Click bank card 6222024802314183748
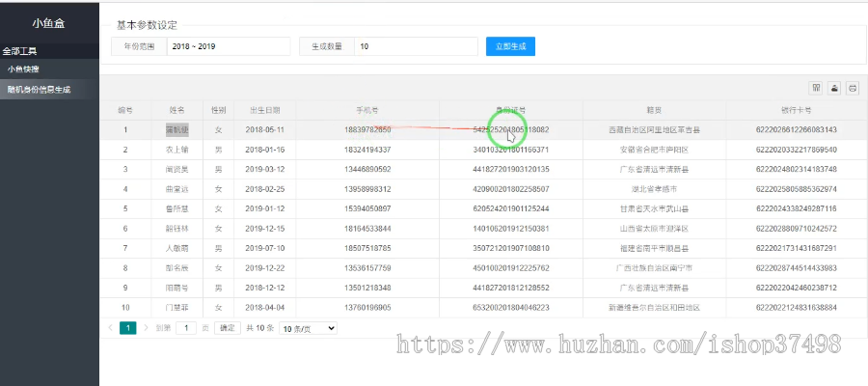Image resolution: width=868 pixels, height=386 pixels. click(x=796, y=170)
